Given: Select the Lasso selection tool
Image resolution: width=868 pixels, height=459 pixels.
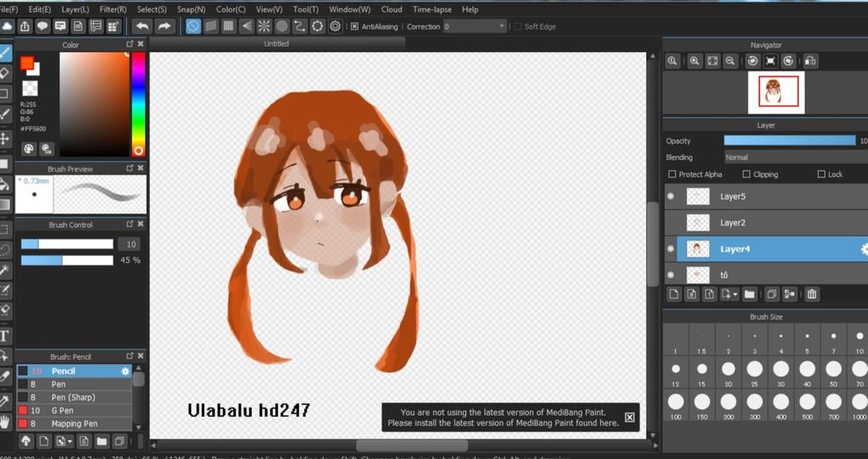Looking at the screenshot, I should point(5,250).
